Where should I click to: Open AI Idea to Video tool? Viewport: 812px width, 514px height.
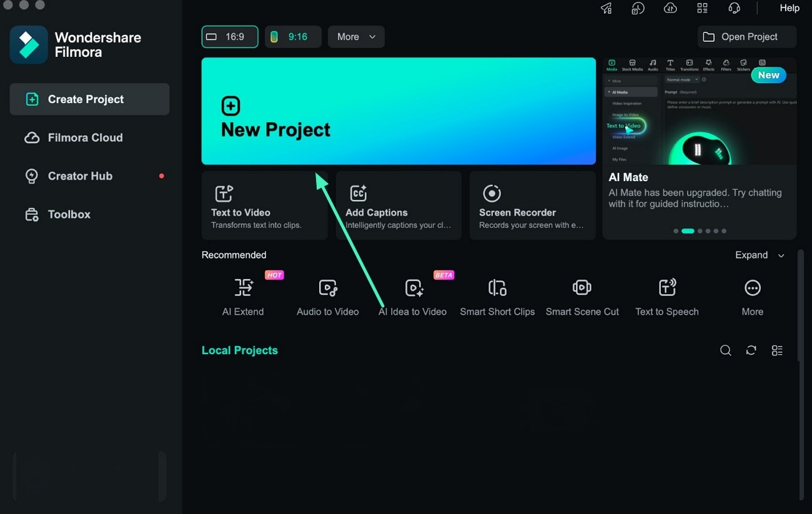coord(412,297)
